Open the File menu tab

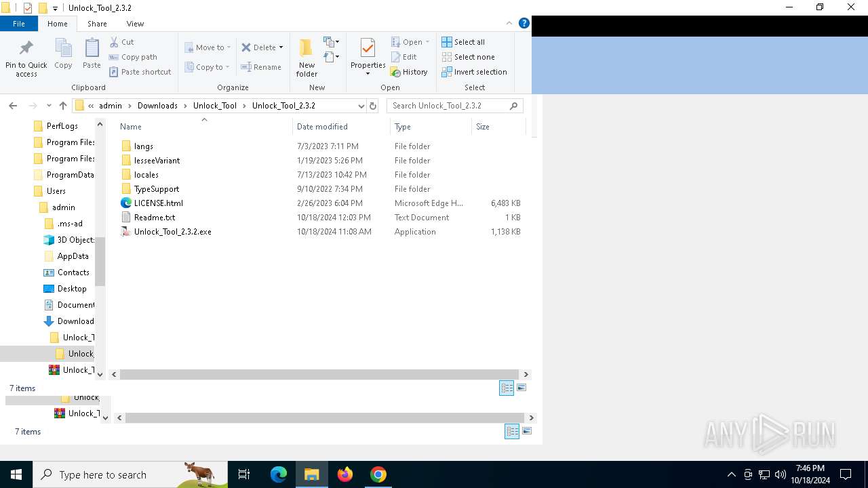pyautogui.click(x=19, y=24)
